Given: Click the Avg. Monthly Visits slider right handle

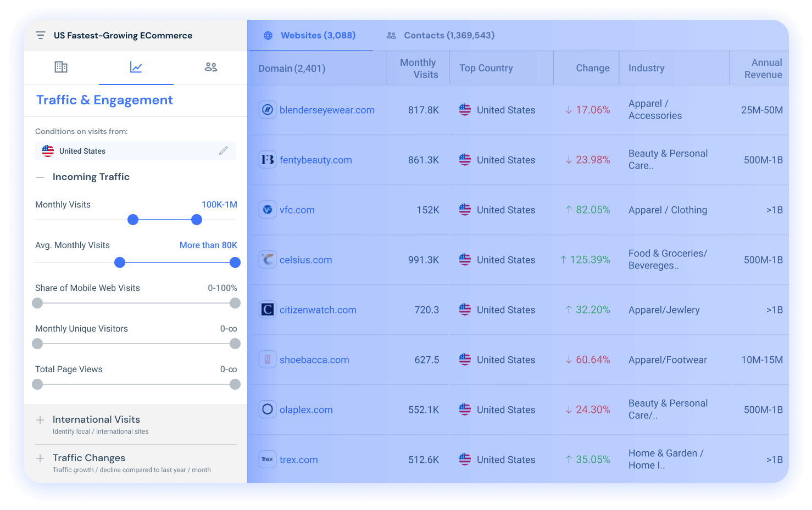Looking at the screenshot, I should 235,262.
